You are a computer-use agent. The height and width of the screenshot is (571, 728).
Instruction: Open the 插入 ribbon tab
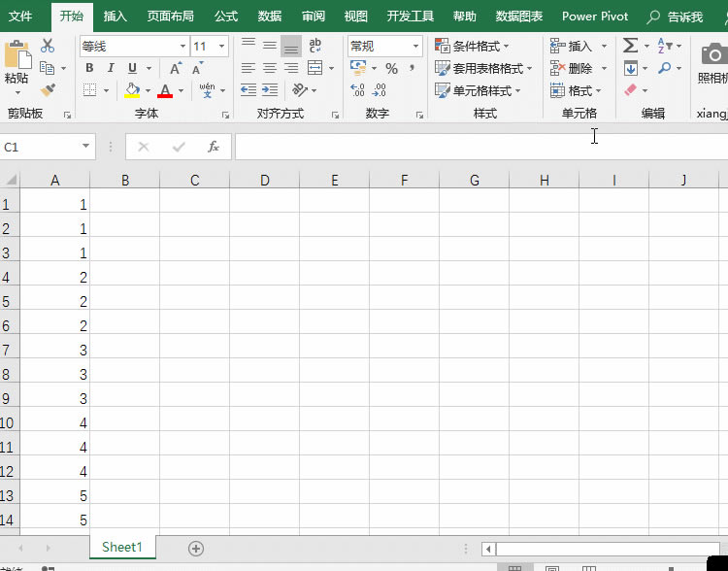(116, 17)
